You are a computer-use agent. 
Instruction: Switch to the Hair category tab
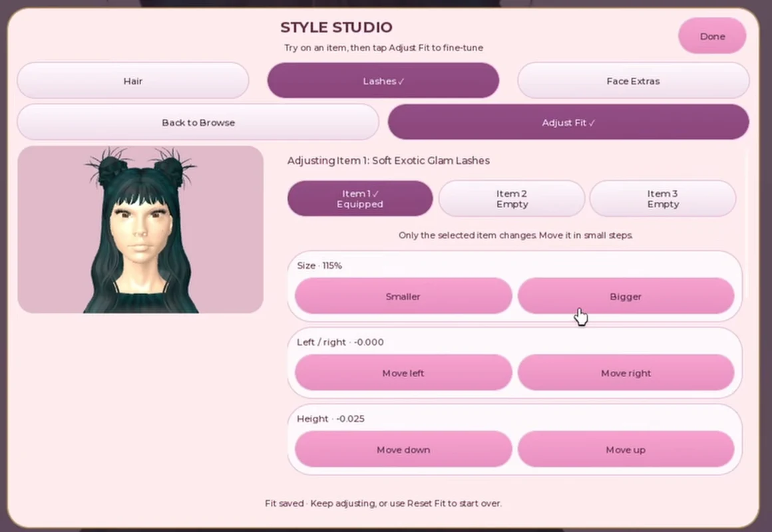tap(133, 80)
